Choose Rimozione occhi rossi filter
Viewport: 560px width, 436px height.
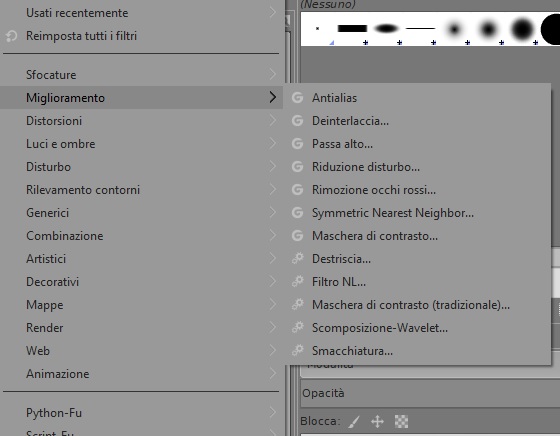419,190
